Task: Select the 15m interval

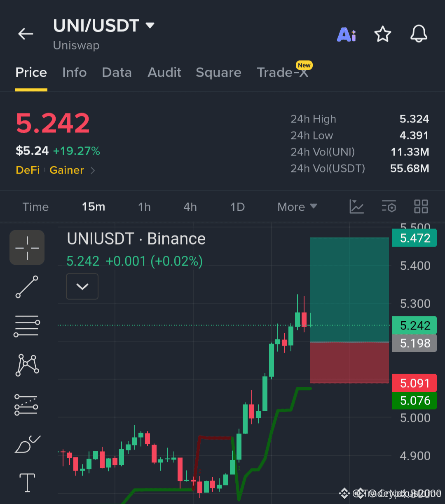Action: coord(94,207)
